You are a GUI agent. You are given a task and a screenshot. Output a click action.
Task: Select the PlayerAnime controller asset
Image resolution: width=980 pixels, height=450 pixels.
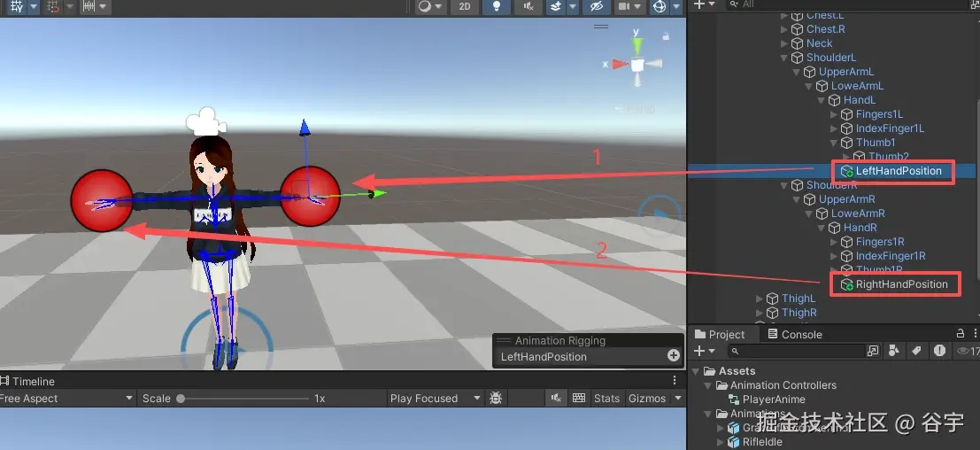774,400
